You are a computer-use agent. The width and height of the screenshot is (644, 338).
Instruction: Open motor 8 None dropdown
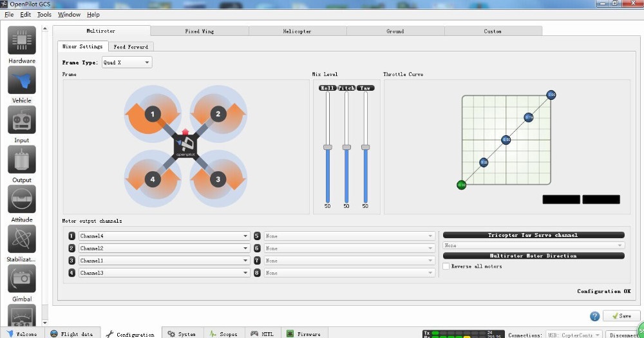coord(350,273)
